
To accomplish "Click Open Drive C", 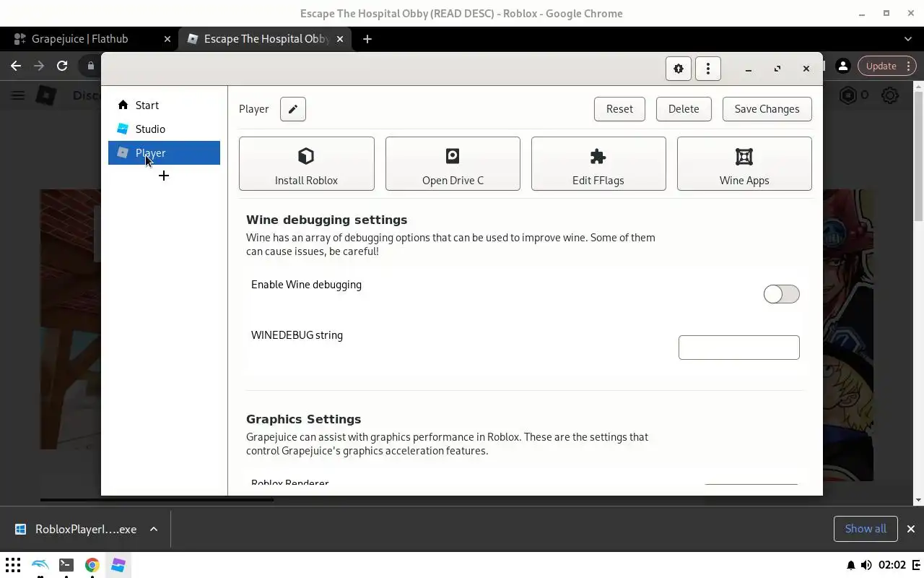I will (453, 164).
